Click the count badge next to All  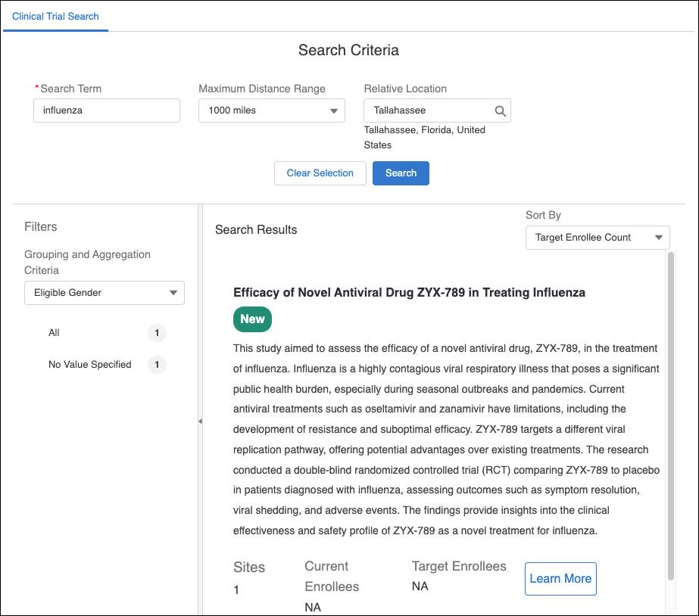[x=157, y=333]
